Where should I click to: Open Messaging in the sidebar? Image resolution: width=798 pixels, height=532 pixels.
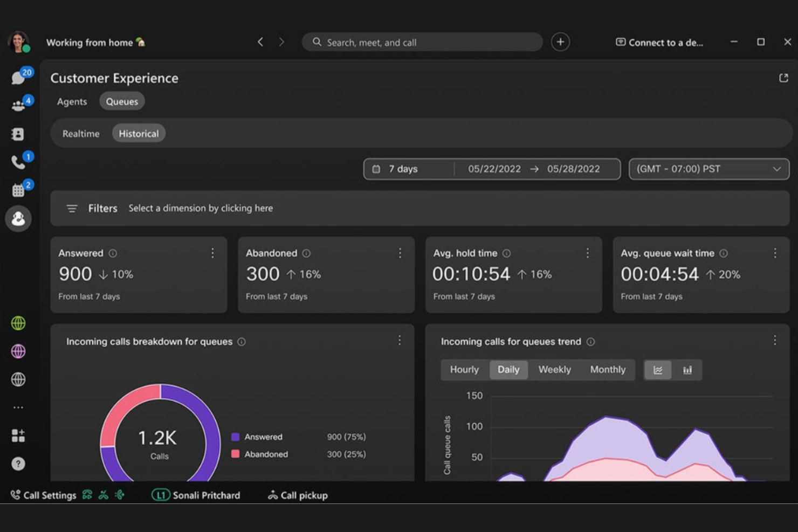coord(18,78)
